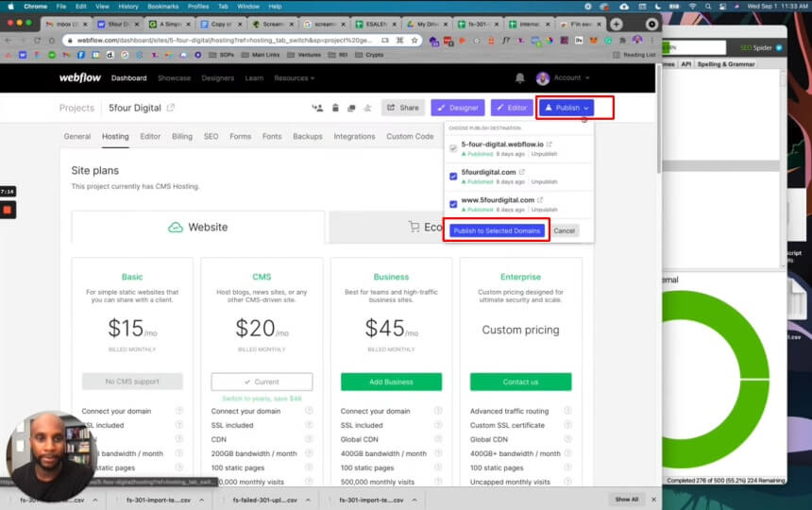Open the Forms tab
The height and width of the screenshot is (510, 812).
click(x=240, y=137)
